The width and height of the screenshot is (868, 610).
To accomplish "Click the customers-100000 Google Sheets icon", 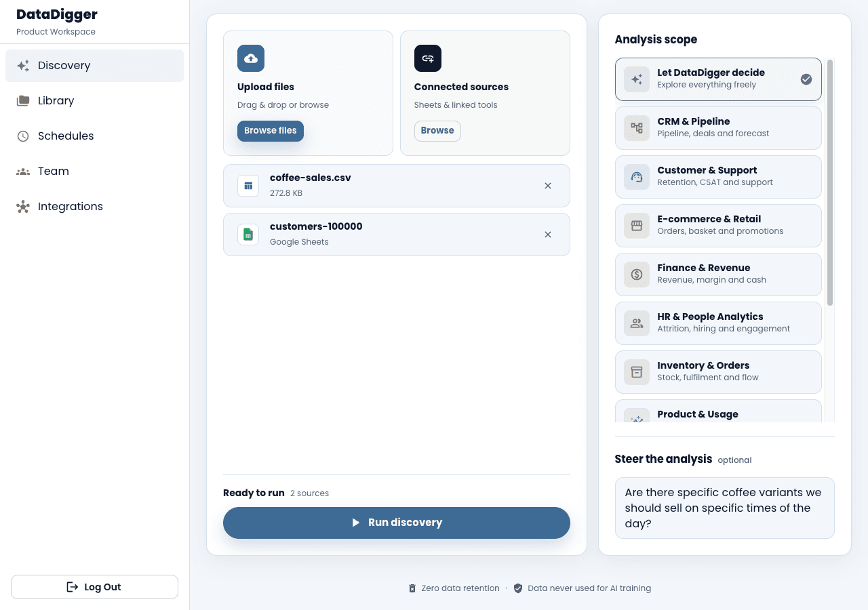I will [x=248, y=235].
